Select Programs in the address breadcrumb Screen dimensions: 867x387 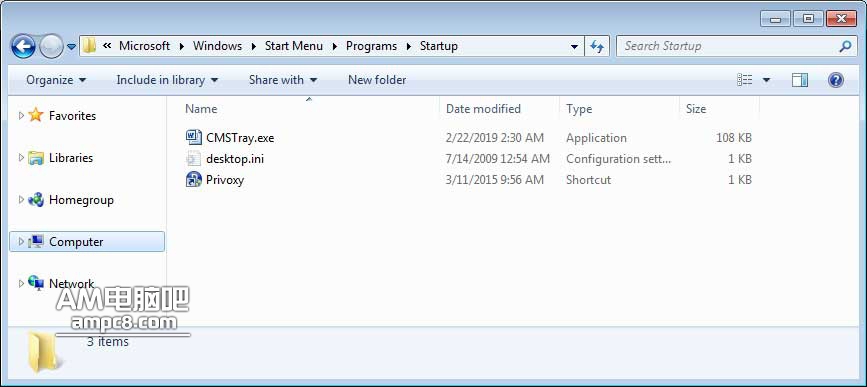(x=371, y=46)
